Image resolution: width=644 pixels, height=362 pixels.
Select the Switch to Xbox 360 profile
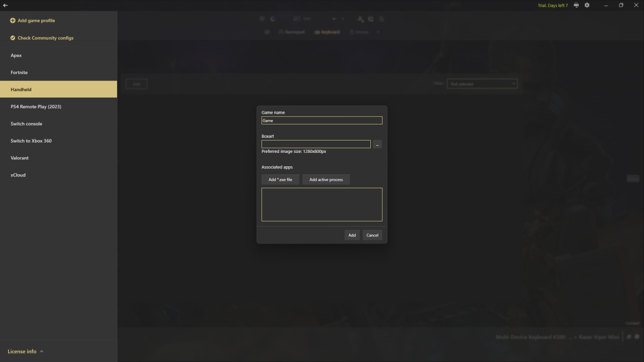click(x=31, y=141)
